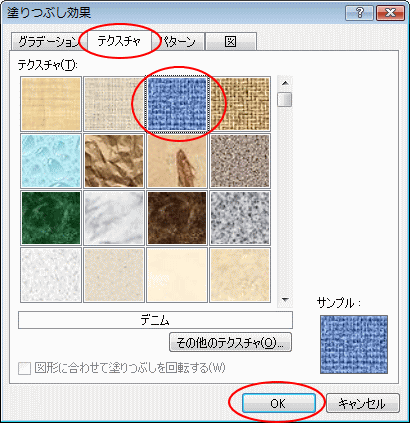Image resolution: width=410 pixels, height=423 pixels.
Task: Click the help question mark button
Action: [x=359, y=13]
